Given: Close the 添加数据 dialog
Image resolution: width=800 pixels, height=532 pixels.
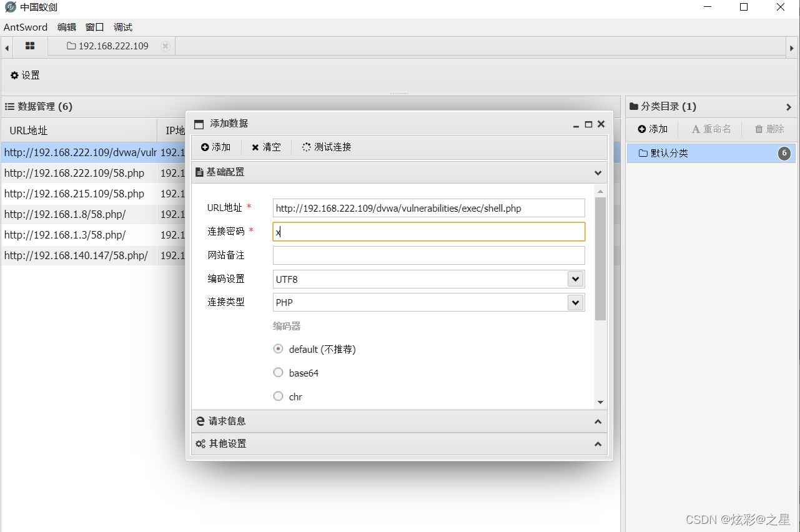Looking at the screenshot, I should pyautogui.click(x=601, y=124).
